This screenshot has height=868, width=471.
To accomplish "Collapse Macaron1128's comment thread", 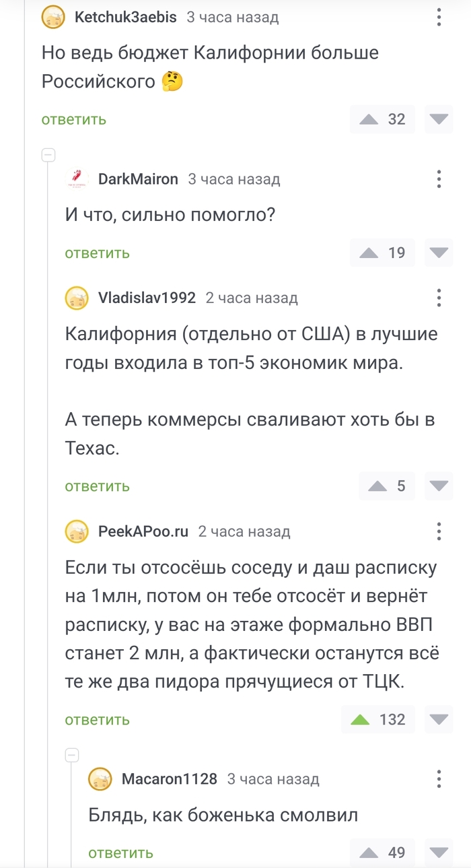I will click(x=72, y=754).
